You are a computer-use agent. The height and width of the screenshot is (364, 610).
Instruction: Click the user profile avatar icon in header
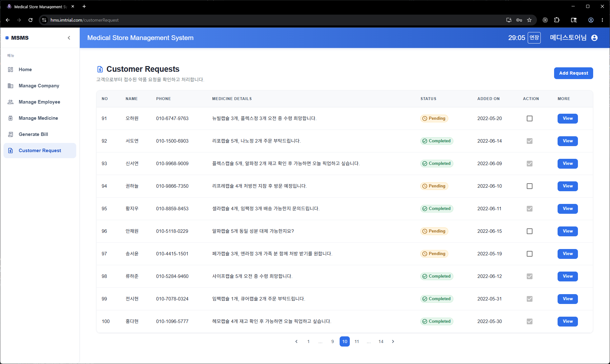pyautogui.click(x=594, y=38)
